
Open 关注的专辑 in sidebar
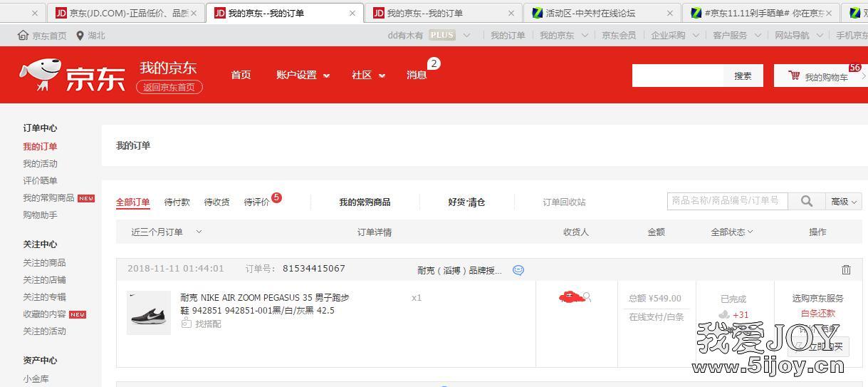click(44, 296)
